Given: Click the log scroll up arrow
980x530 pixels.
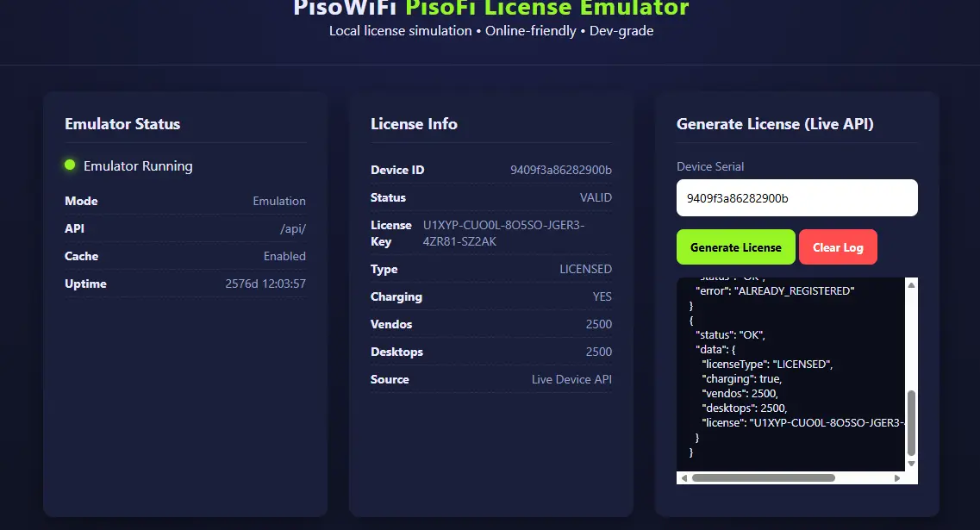Looking at the screenshot, I should (911, 285).
